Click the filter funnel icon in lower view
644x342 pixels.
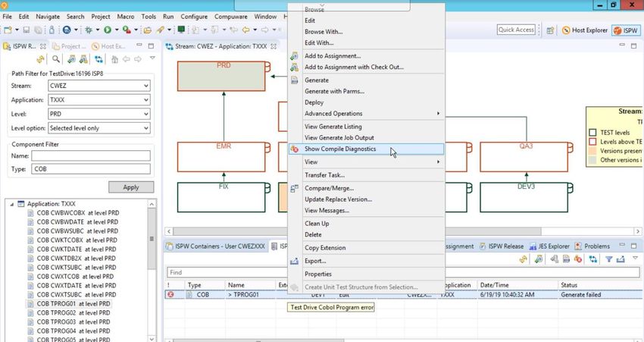point(608,259)
